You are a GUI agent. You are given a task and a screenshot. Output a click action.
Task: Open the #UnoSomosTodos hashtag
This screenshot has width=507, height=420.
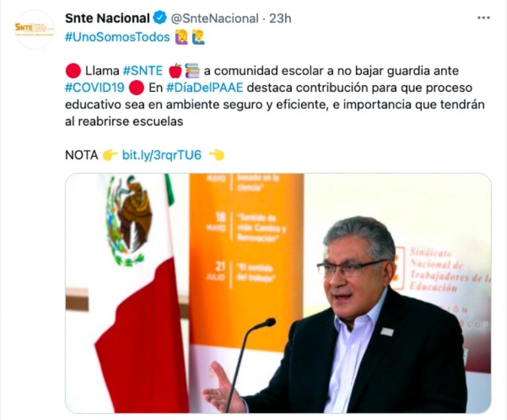click(x=118, y=37)
